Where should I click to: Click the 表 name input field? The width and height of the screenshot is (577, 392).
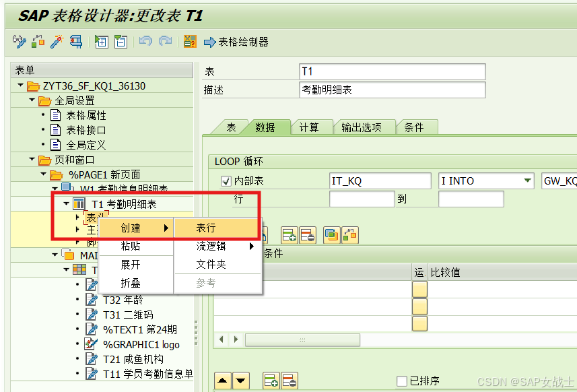pyautogui.click(x=393, y=71)
